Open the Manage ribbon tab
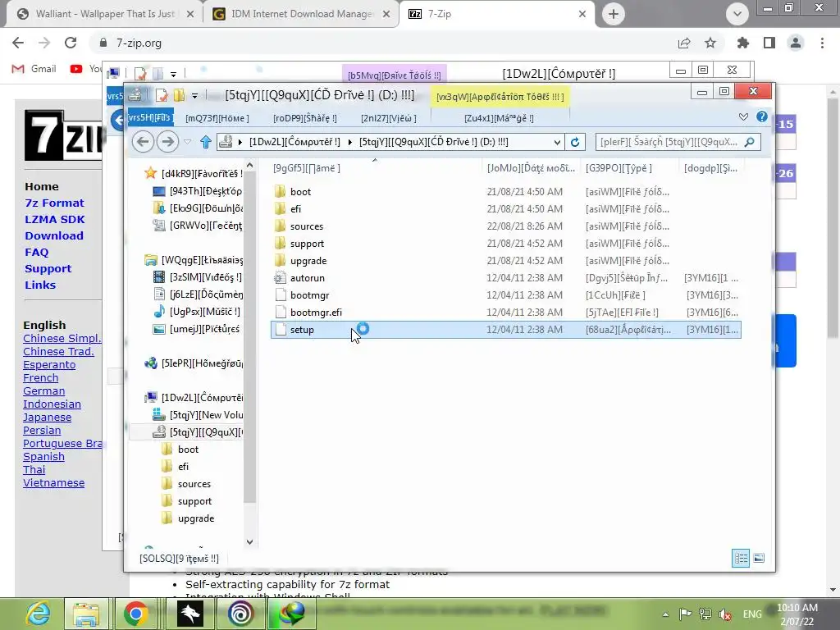Image resolution: width=840 pixels, height=630 pixels. click(499, 118)
